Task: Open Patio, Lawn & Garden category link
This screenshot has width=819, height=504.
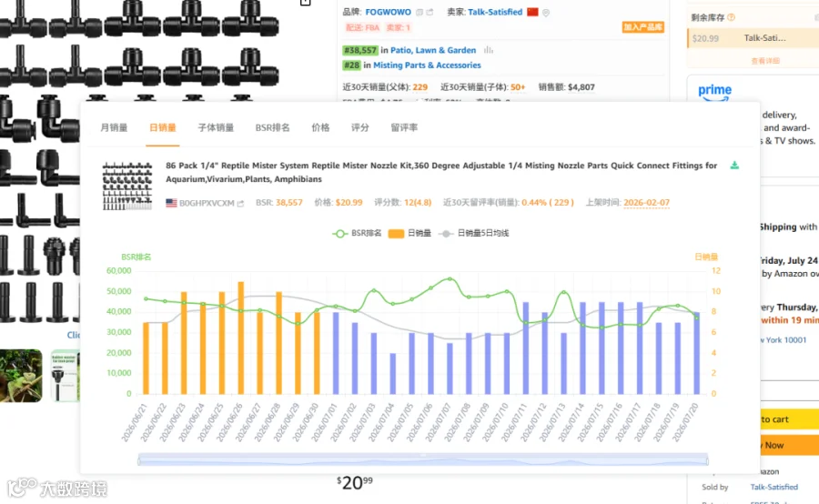Action: 433,50
